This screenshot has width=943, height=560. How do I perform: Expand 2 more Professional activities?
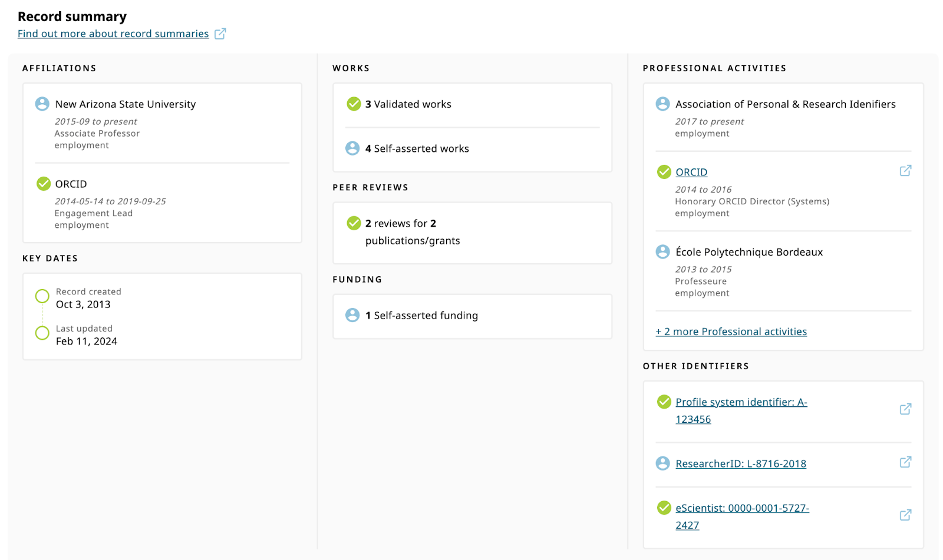731,332
